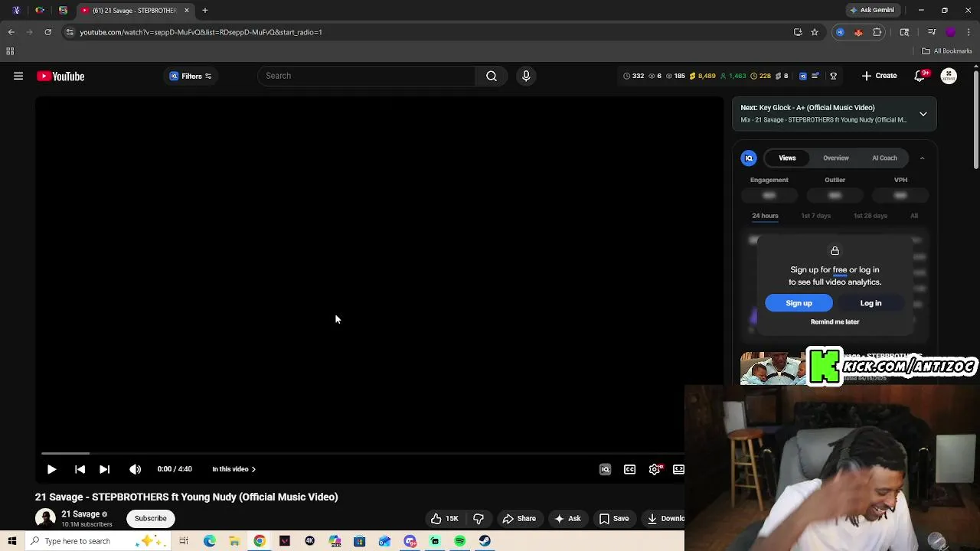The height and width of the screenshot is (551, 980).
Task: Click the vidIQ clock stat 332
Action: pos(633,76)
